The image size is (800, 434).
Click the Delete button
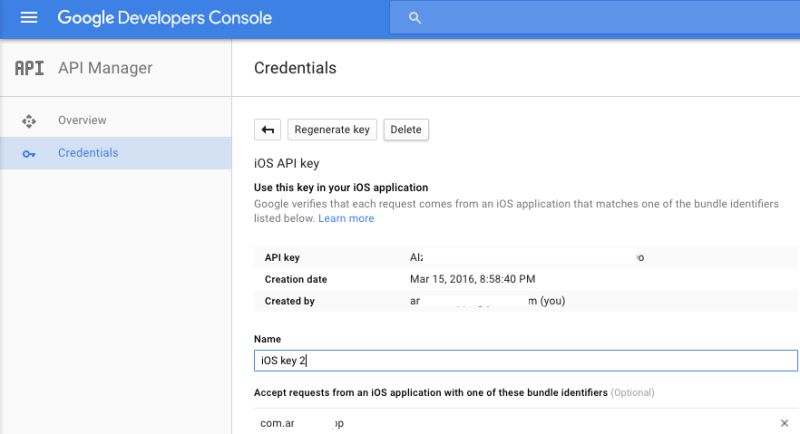coord(406,130)
